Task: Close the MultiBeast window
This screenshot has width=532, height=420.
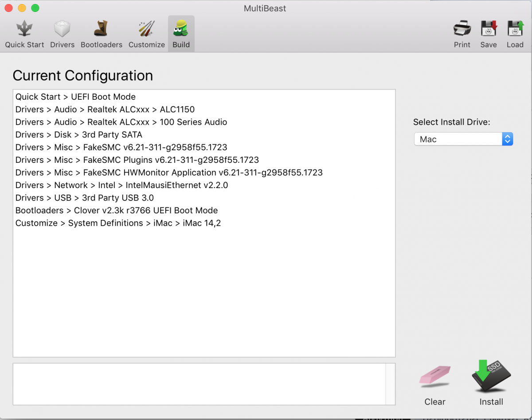Action: [x=9, y=8]
